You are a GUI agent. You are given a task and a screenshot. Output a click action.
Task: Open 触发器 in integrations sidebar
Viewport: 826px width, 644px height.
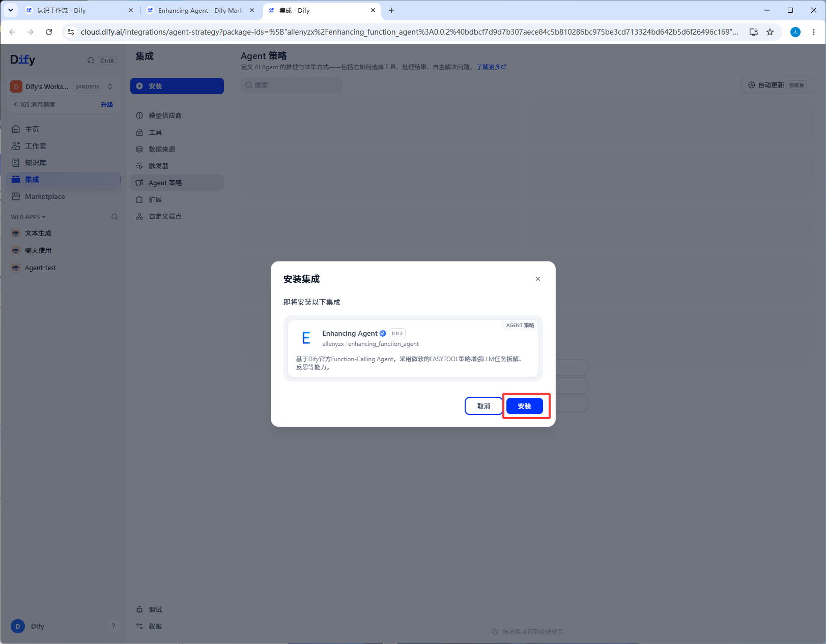tap(177, 166)
